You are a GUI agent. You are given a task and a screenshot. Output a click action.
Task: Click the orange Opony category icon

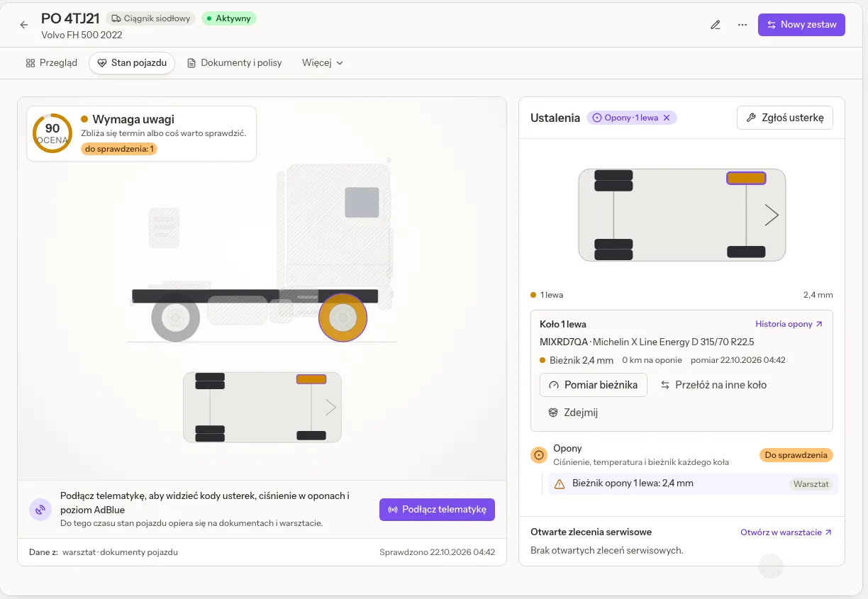click(x=539, y=455)
